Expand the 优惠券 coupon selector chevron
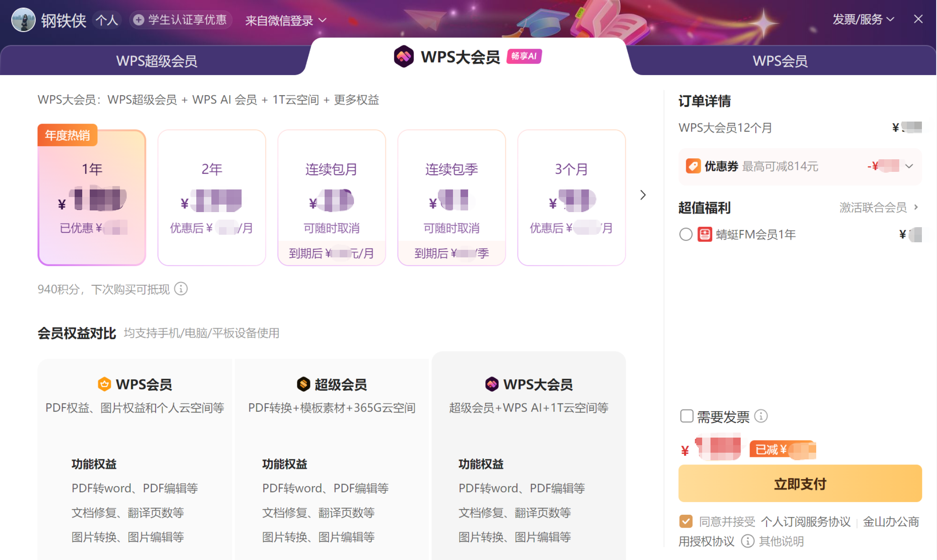This screenshot has width=937, height=560. tap(909, 166)
